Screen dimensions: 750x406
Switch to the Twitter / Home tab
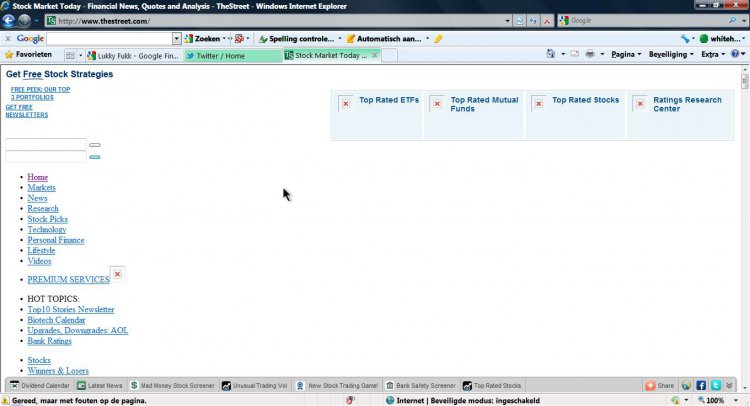(232, 56)
